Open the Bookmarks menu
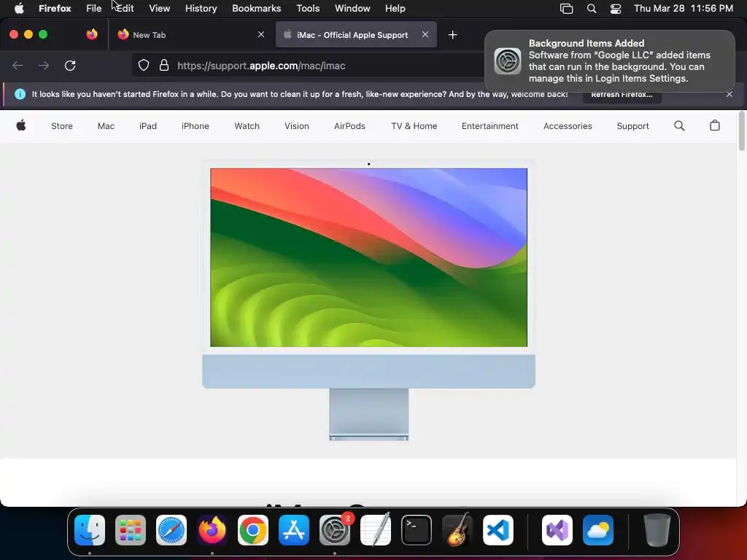 pos(256,8)
